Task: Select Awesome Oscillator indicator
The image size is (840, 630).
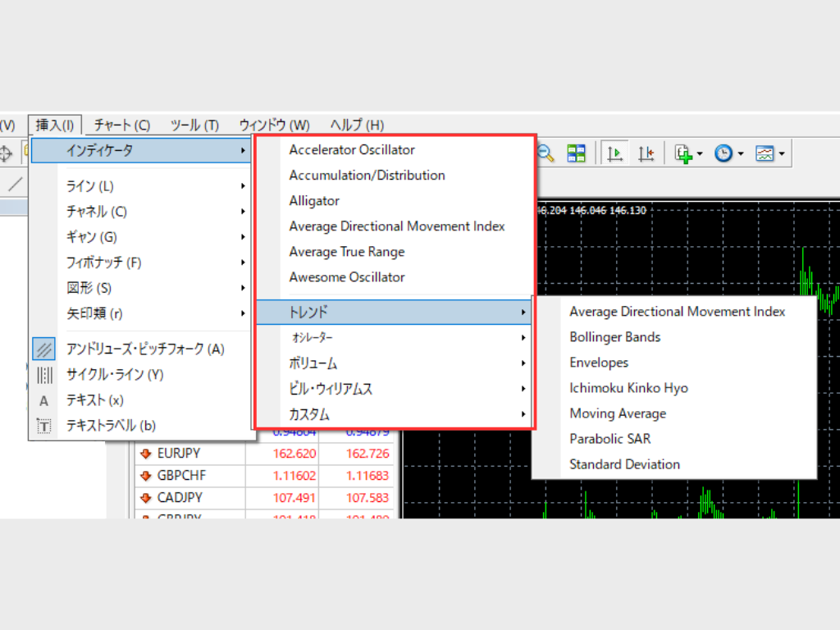Action: [x=395, y=277]
